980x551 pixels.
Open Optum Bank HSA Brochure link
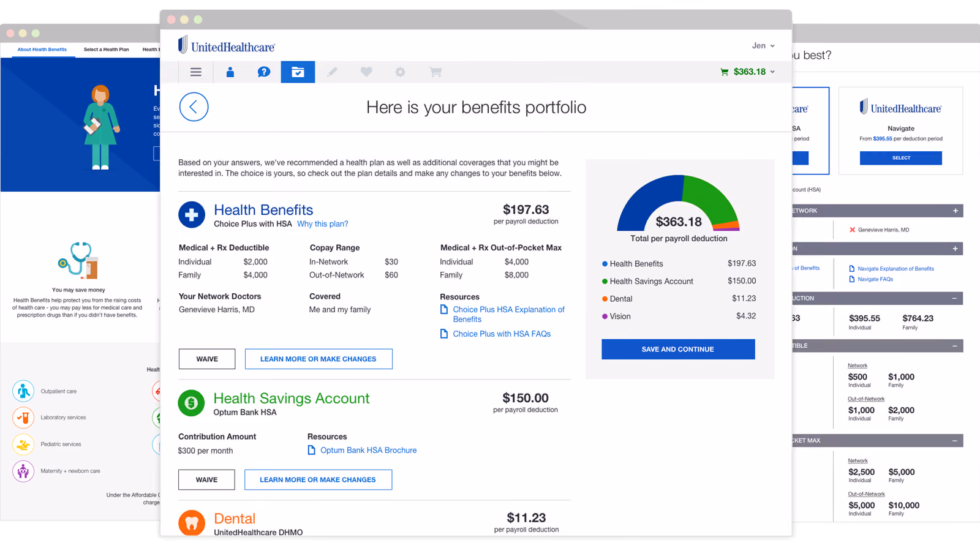(368, 450)
